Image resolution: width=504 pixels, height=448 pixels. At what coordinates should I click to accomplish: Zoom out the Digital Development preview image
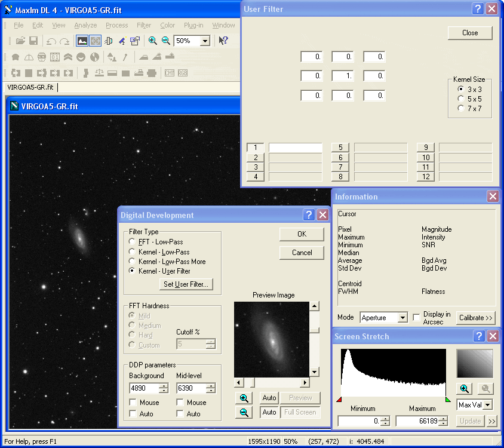pos(244,412)
